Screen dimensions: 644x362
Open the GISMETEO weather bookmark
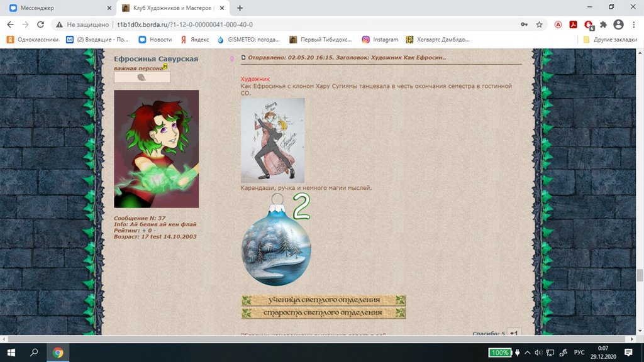click(x=248, y=40)
